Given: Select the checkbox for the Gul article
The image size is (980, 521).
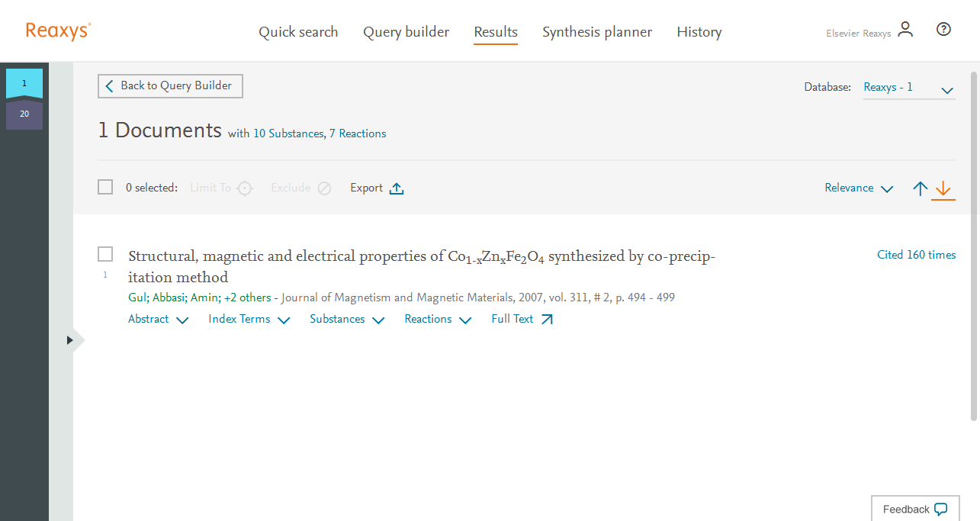Looking at the screenshot, I should pos(105,254).
